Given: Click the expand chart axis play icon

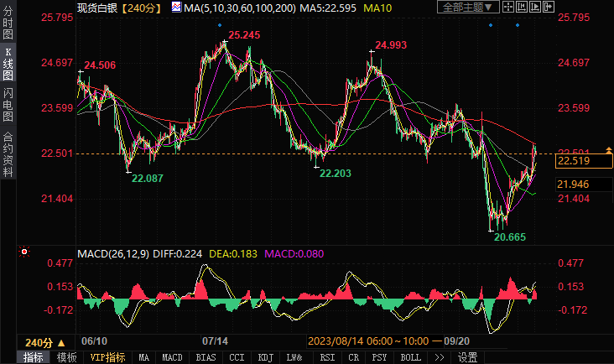Looking at the screenshot, I should pyautogui.click(x=535, y=7).
